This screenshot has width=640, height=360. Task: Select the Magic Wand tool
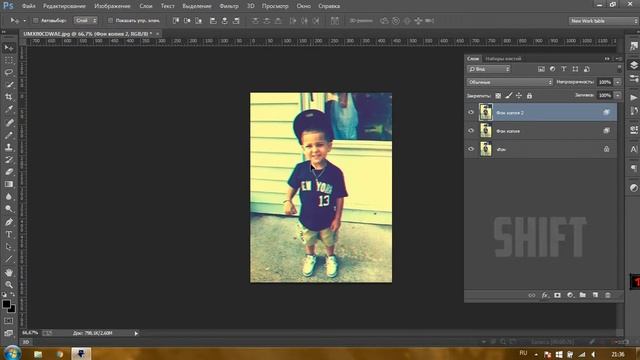(x=9, y=84)
